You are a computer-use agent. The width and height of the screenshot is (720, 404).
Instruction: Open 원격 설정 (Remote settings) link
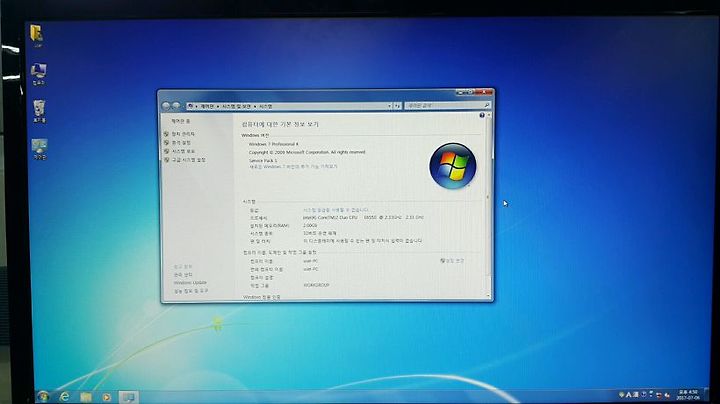pyautogui.click(x=181, y=143)
